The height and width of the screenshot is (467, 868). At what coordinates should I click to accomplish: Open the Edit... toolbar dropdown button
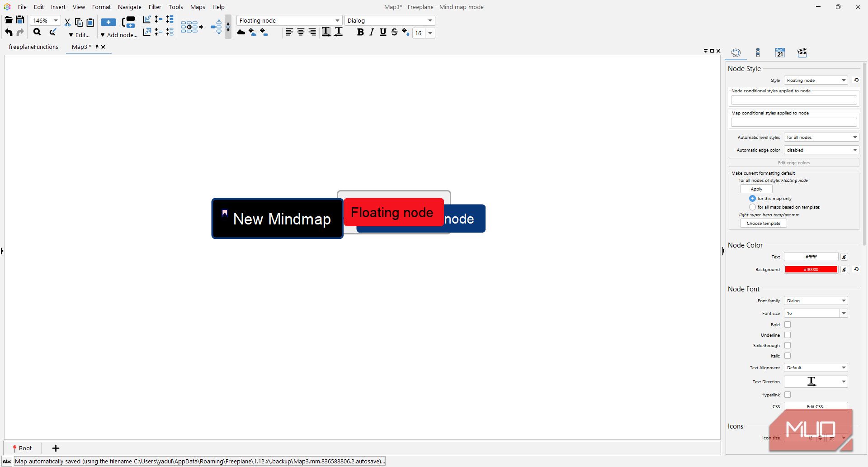point(80,35)
